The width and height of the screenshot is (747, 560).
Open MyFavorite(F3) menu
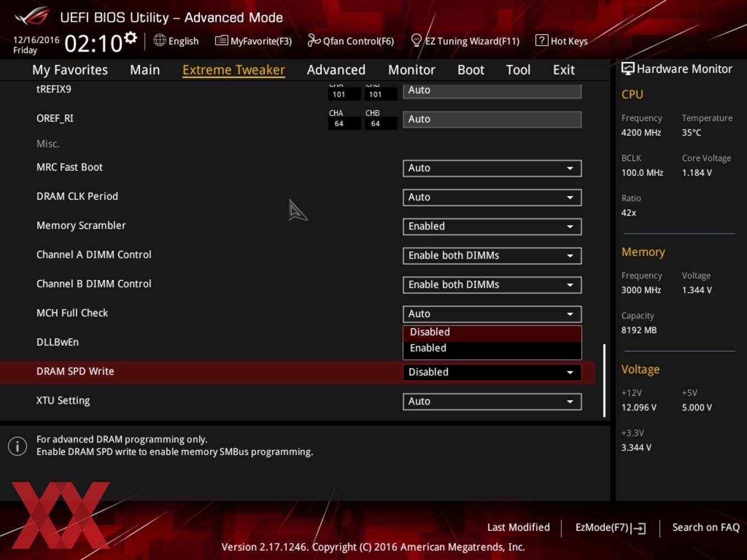[x=261, y=41]
